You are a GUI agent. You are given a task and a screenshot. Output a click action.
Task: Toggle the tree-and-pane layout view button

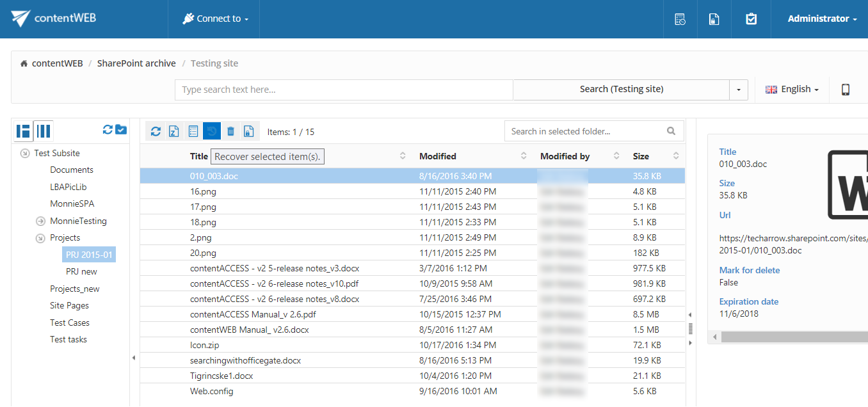tap(24, 131)
